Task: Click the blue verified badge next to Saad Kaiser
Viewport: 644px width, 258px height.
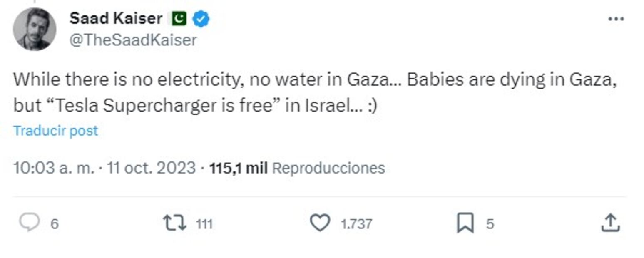Action: coord(201,18)
